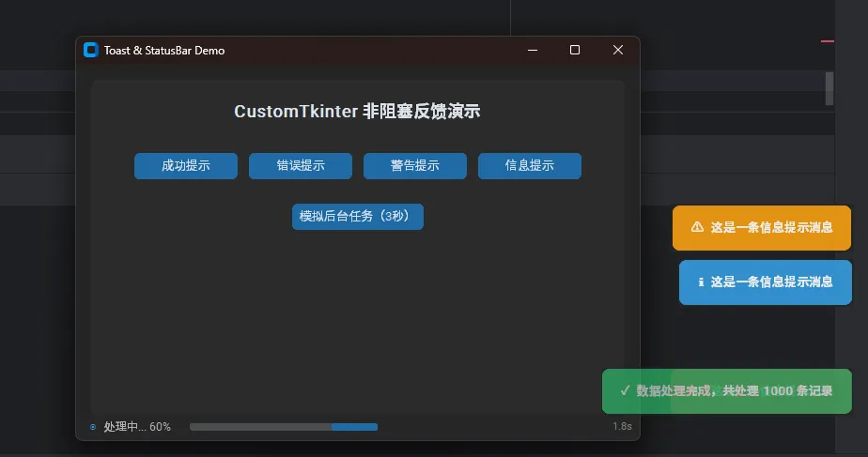Start the 模拟后台任务（3秒） button
The width and height of the screenshot is (868, 457).
(x=358, y=217)
